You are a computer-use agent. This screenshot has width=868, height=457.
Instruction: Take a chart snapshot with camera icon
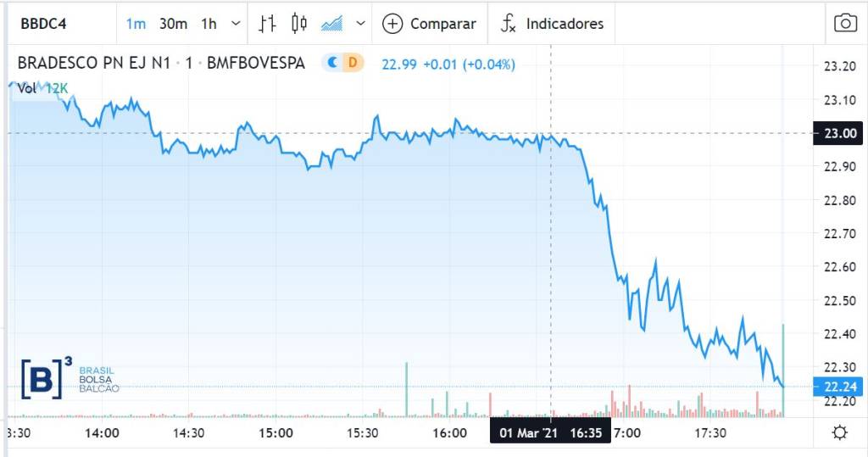845,23
